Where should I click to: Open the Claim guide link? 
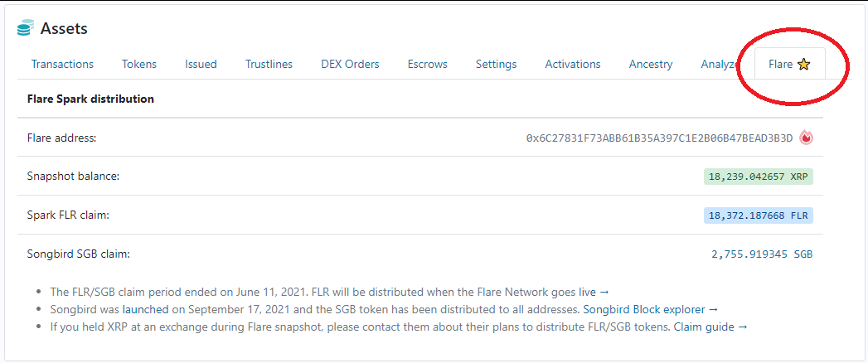pyautogui.click(x=710, y=327)
